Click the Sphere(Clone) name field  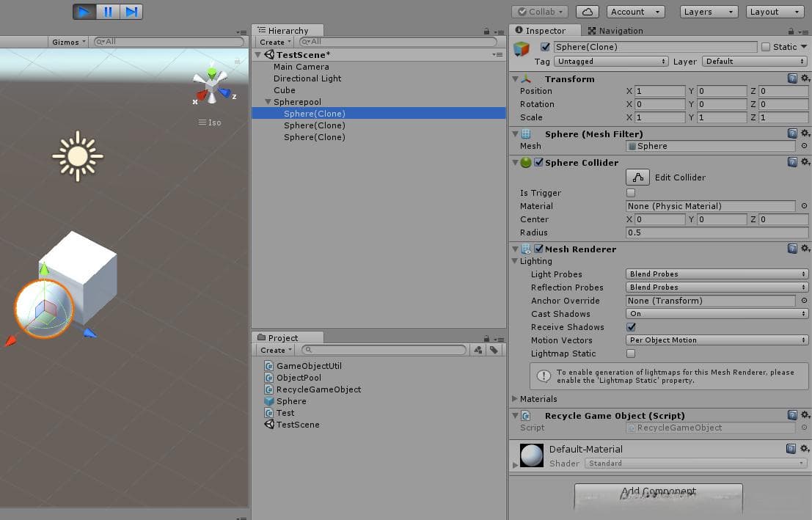point(655,47)
